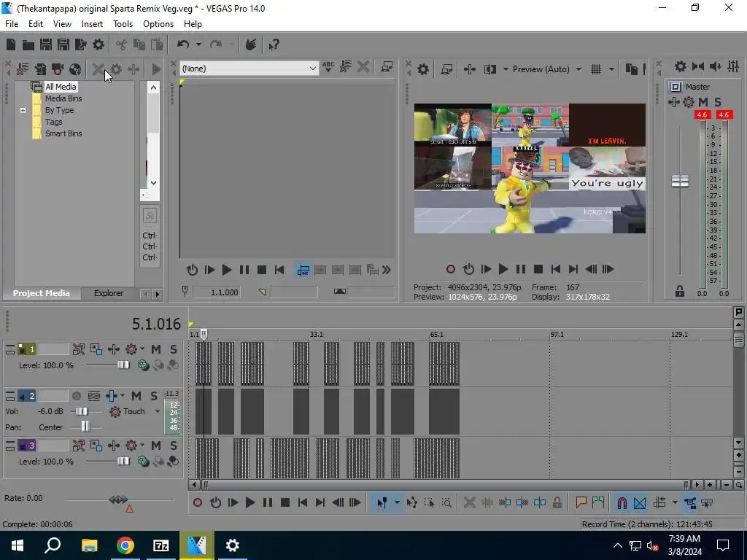Open project Properties with the main toolbar gear

(x=98, y=44)
